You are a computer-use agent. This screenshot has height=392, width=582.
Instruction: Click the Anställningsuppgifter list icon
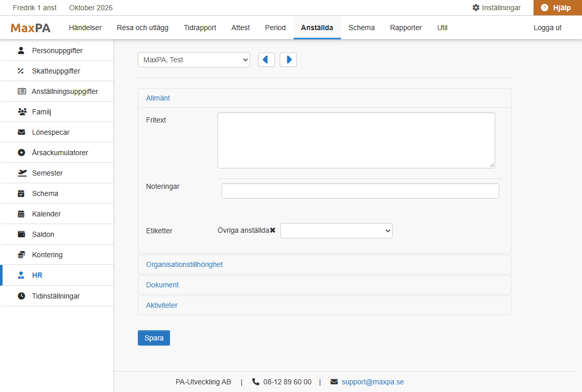pyautogui.click(x=22, y=91)
